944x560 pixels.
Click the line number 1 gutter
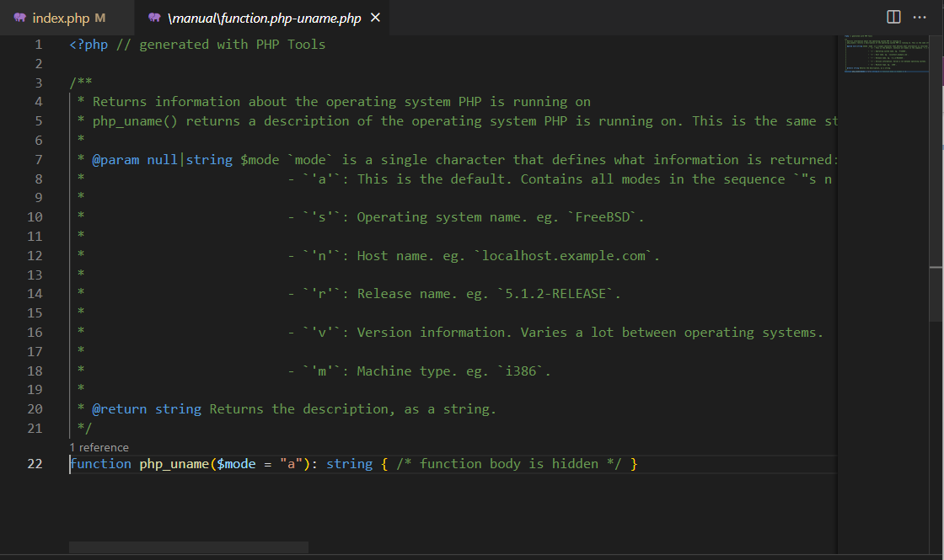(39, 44)
